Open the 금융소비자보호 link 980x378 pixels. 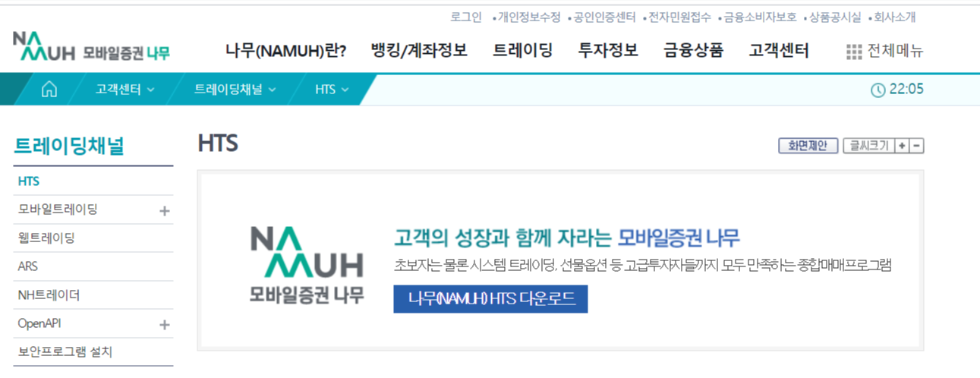point(760,17)
